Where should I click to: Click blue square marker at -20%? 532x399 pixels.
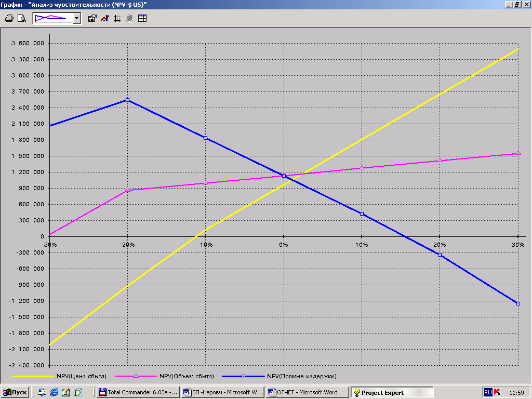click(x=128, y=100)
